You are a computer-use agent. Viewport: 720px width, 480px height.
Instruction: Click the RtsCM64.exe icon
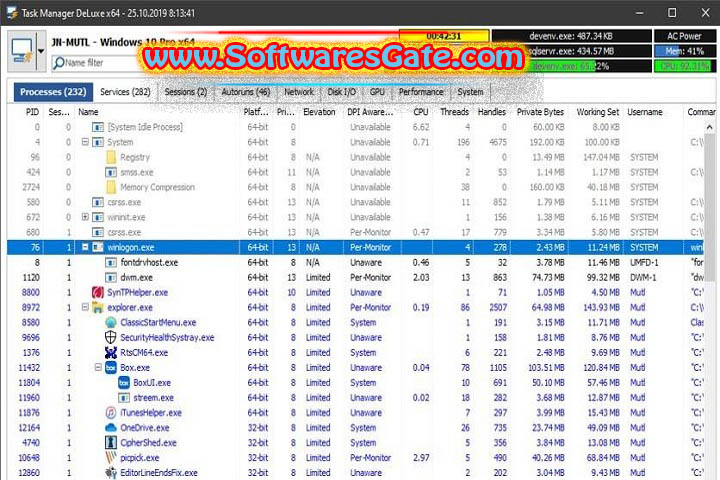[x=111, y=353]
